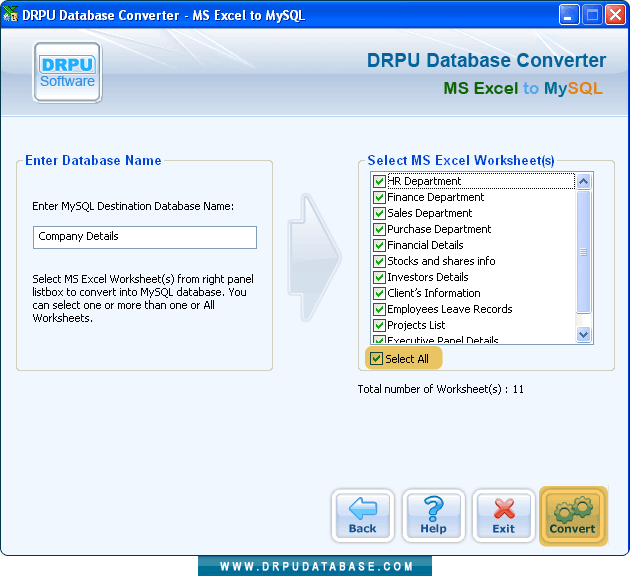Click the 'Enter Database Name' group heading
The width and height of the screenshot is (630, 576).
(93, 160)
